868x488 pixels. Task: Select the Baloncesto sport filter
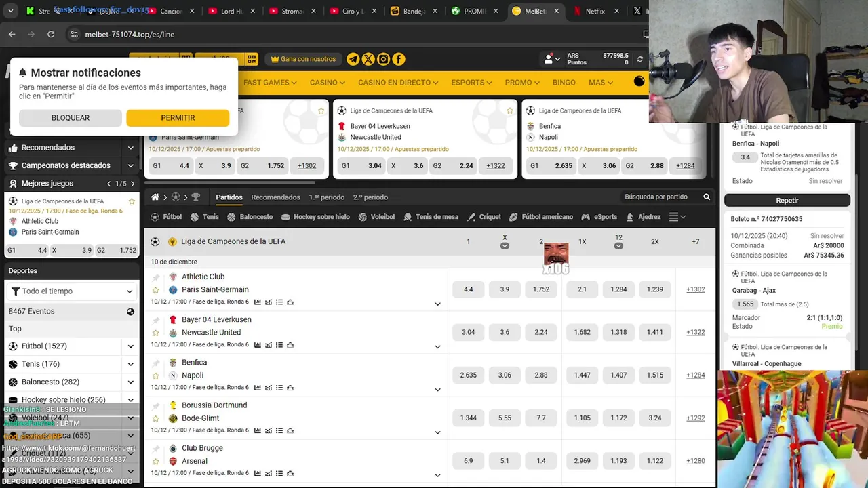(x=250, y=217)
